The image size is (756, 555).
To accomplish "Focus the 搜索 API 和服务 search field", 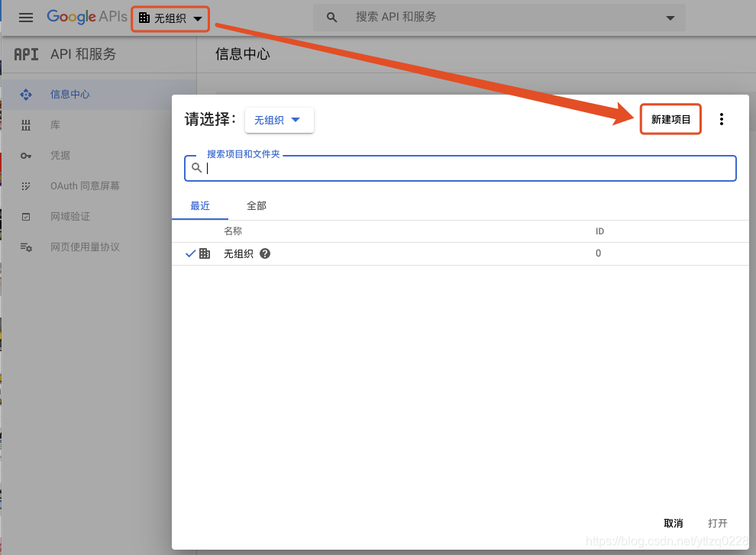I will (499, 18).
